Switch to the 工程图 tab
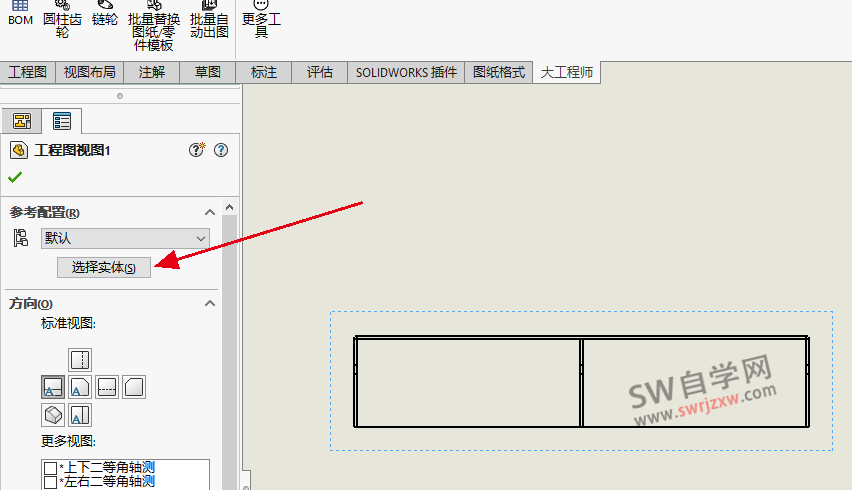This screenshot has height=490, width=852. click(x=28, y=72)
